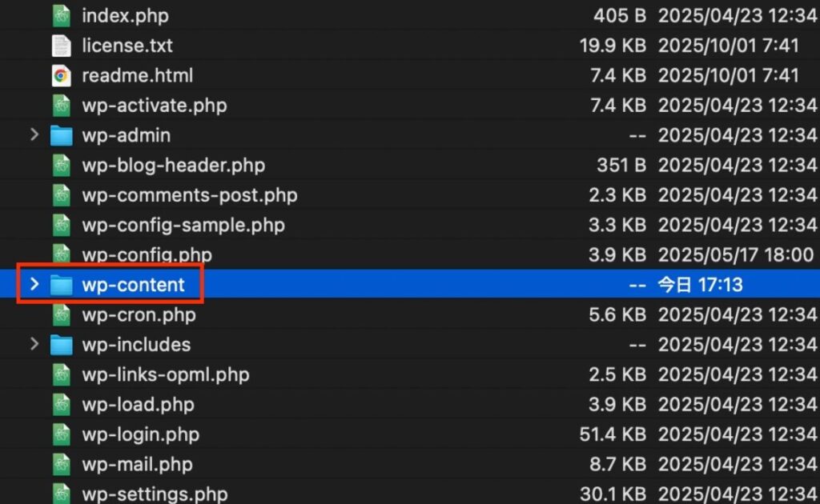This screenshot has height=504, width=820.
Task: Expand the wp-includes folder
Action: point(34,345)
